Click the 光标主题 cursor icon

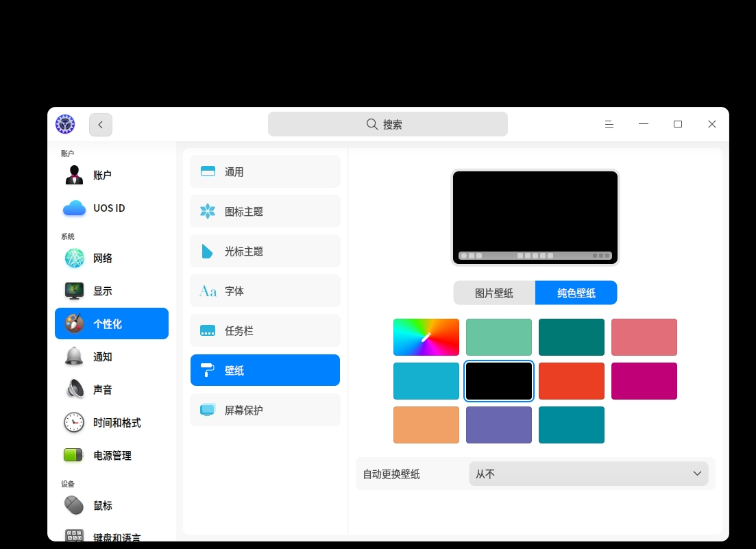207,251
